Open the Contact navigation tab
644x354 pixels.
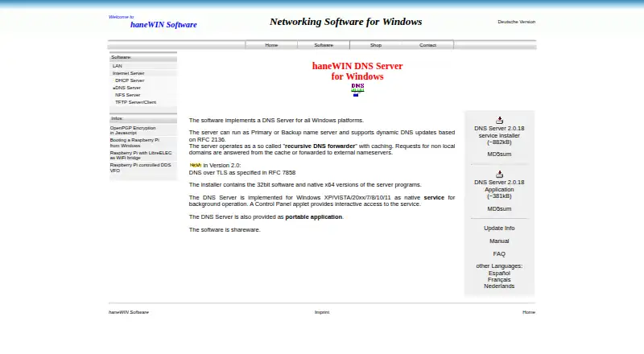click(x=427, y=45)
